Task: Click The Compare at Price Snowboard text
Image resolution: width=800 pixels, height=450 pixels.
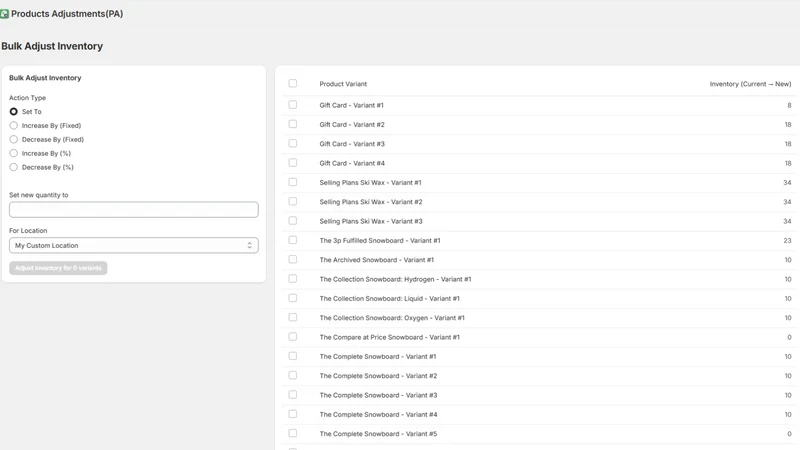Action: (x=389, y=337)
